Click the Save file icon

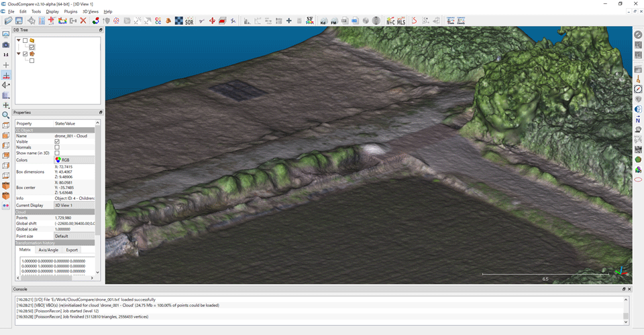point(19,21)
